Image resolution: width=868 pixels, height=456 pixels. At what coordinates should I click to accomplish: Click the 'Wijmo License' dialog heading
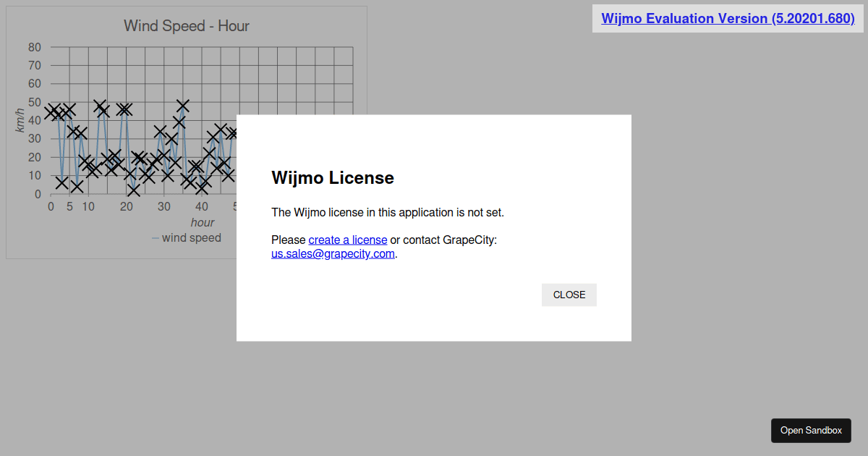point(332,177)
